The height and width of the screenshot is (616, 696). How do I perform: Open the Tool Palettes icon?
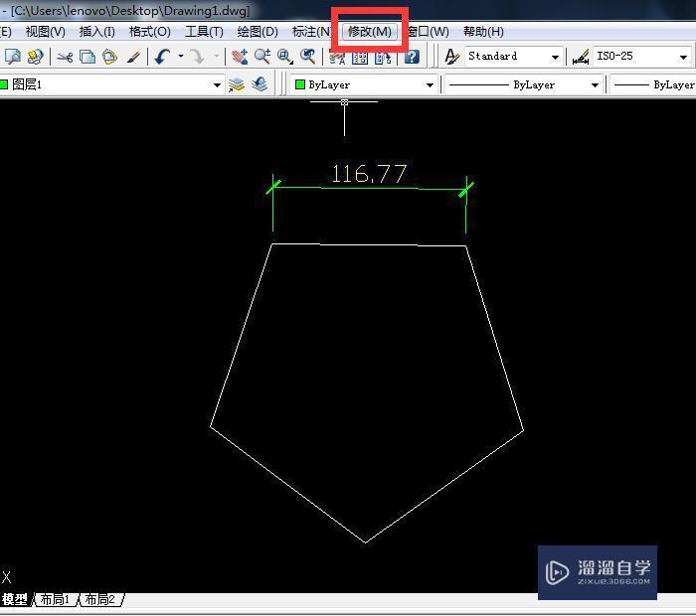(383, 59)
